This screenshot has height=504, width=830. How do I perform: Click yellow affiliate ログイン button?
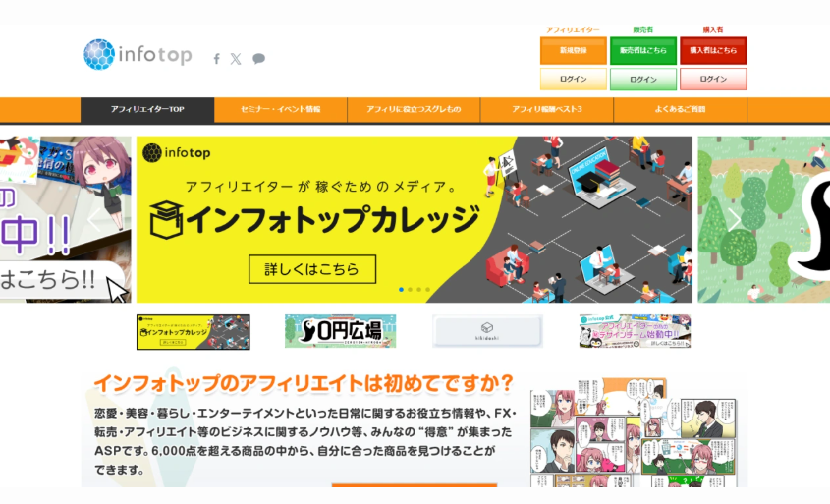574,79
